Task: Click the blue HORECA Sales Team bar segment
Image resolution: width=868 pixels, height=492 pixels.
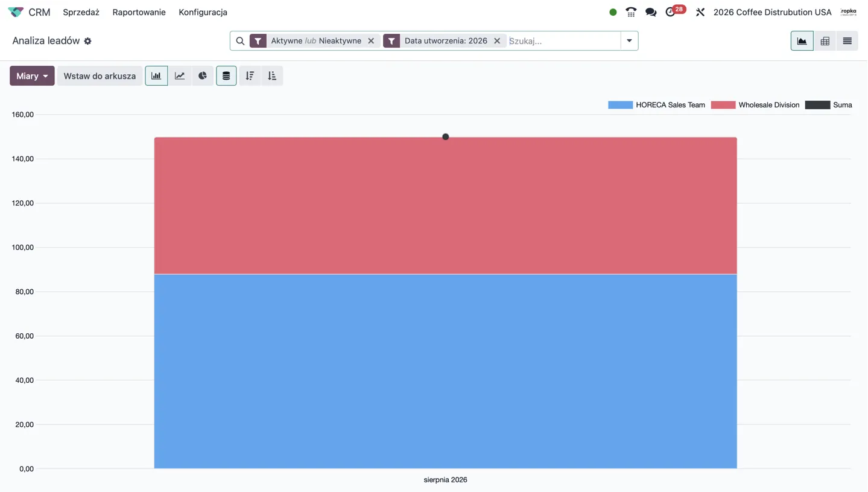Action: click(446, 371)
